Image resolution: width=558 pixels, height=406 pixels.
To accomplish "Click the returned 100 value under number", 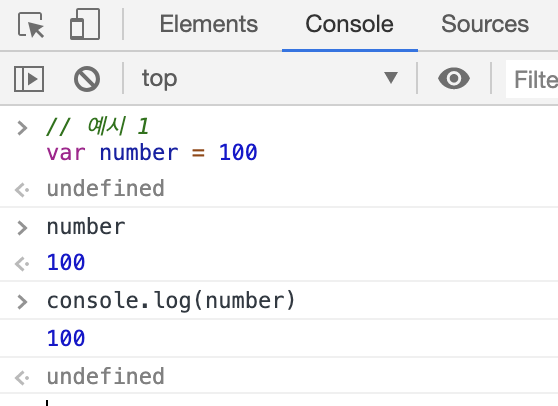I will pyautogui.click(x=66, y=262).
